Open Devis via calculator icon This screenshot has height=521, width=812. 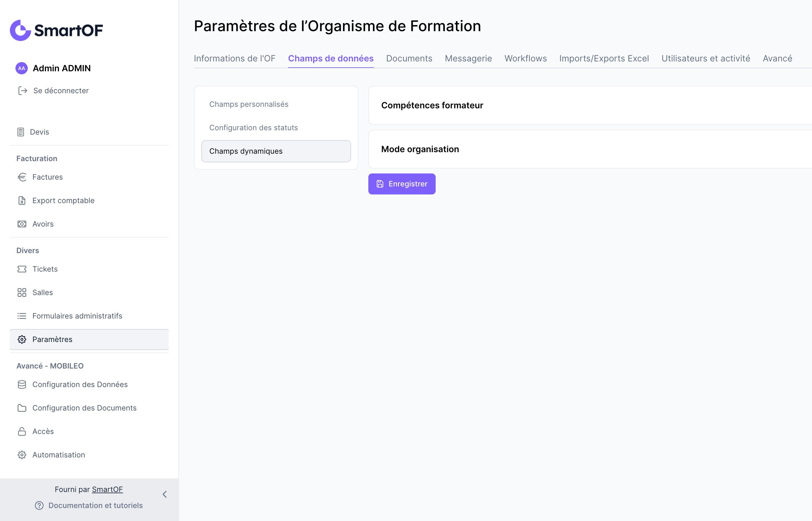click(x=21, y=132)
